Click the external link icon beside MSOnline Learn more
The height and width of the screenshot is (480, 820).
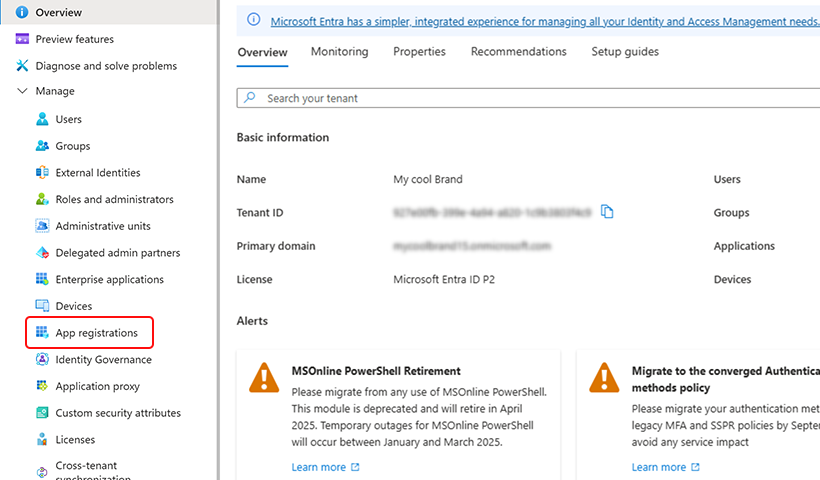point(355,467)
